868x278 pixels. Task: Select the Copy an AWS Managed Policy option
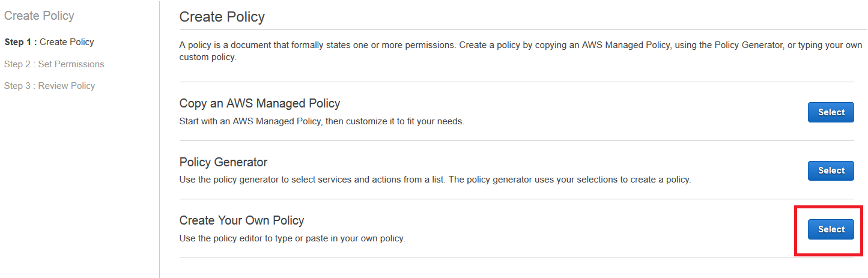point(831,112)
